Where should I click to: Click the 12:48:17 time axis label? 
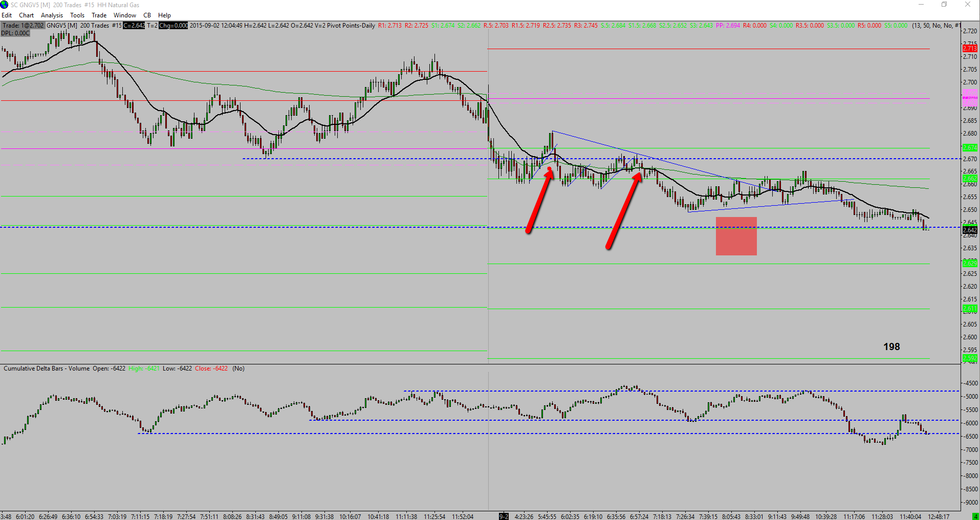939,517
